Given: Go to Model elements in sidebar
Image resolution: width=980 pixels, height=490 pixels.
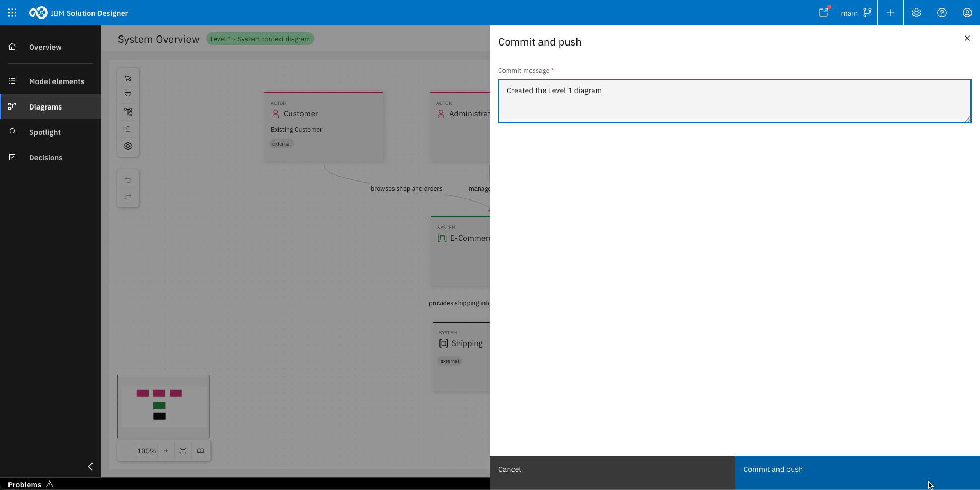Looking at the screenshot, I should [x=57, y=81].
